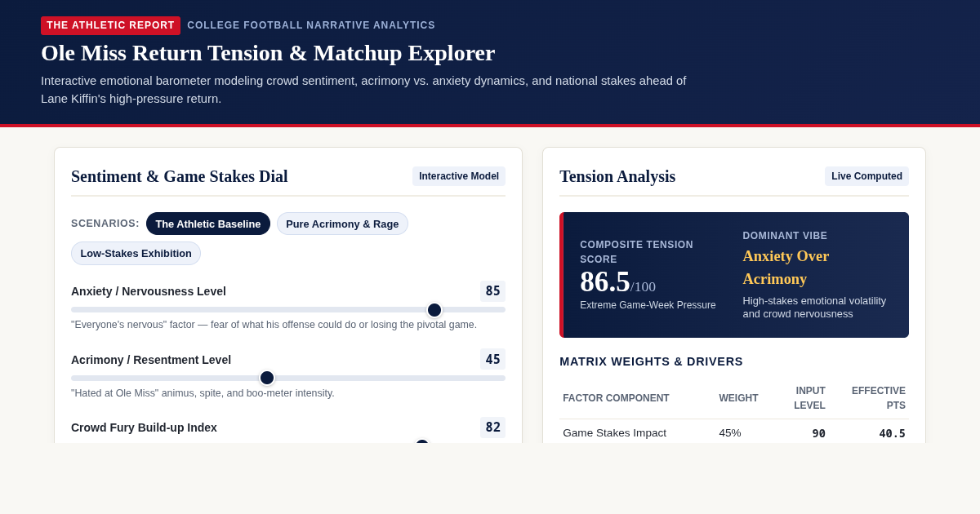
Task: Click the Acrimony level value 45
Action: 492,359
